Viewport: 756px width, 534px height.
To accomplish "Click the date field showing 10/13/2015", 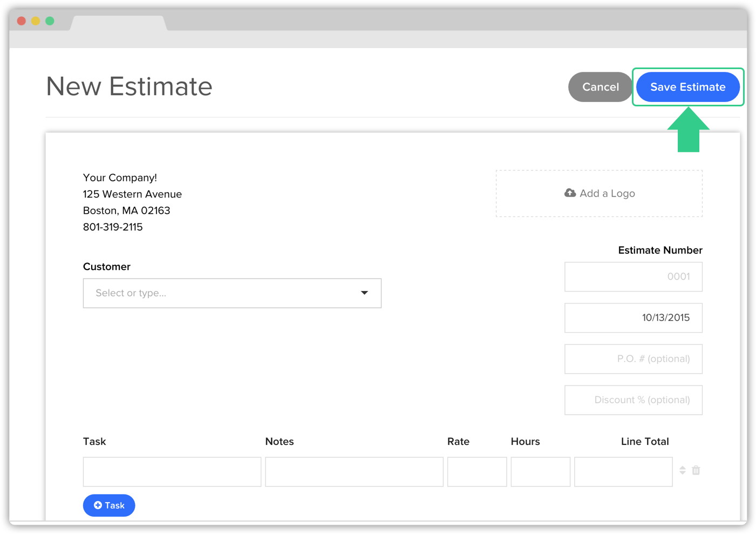I will (x=634, y=317).
